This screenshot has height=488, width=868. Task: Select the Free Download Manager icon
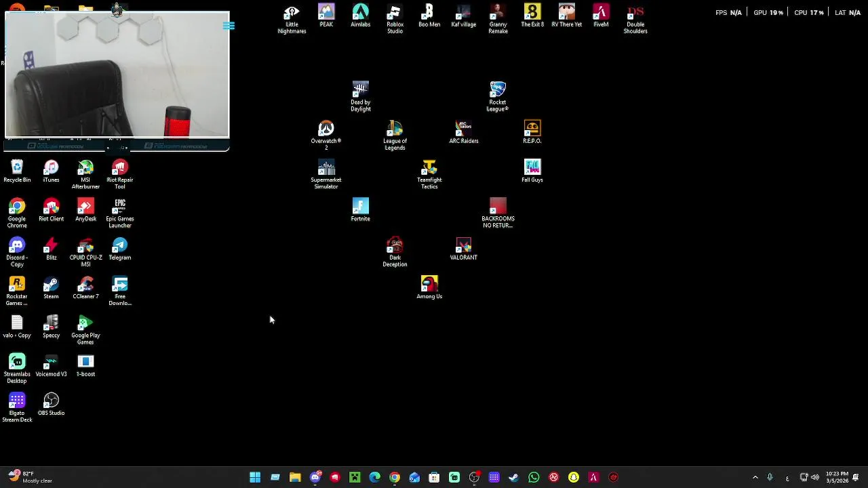pyautogui.click(x=119, y=291)
